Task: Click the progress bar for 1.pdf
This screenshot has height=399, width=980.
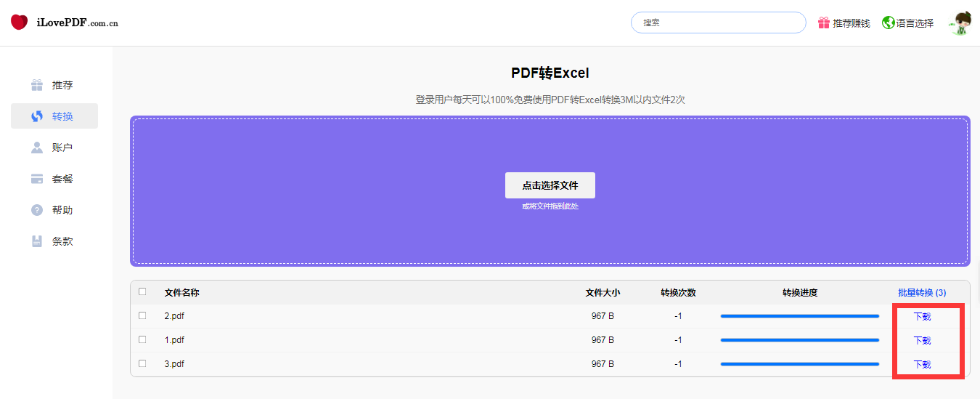Action: tap(799, 340)
